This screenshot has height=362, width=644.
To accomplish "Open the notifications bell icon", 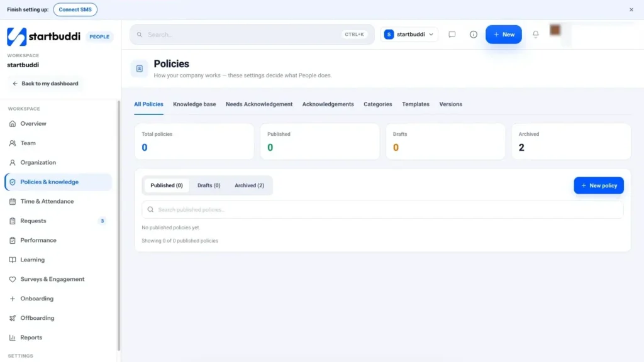I will point(536,35).
